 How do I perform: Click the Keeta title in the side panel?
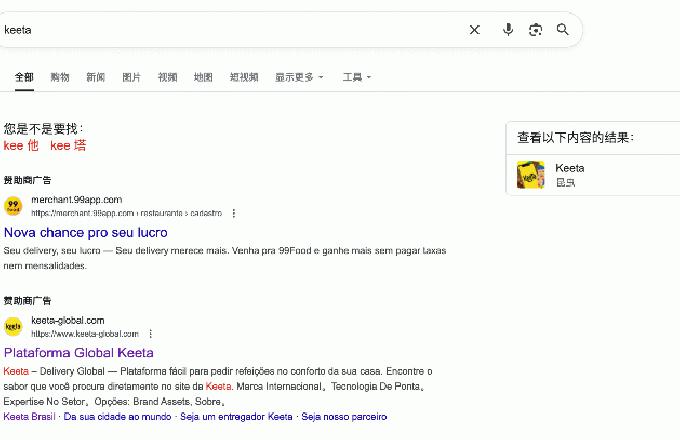pos(570,168)
